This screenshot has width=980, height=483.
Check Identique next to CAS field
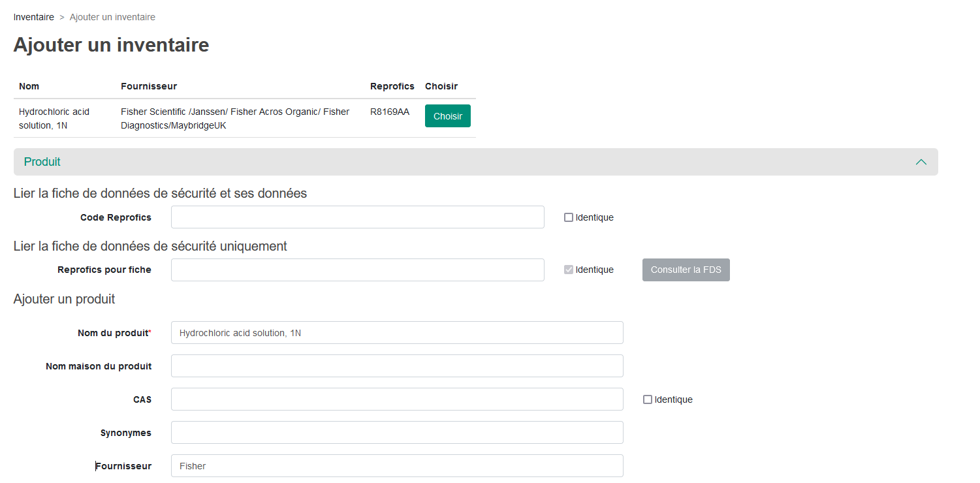click(648, 399)
